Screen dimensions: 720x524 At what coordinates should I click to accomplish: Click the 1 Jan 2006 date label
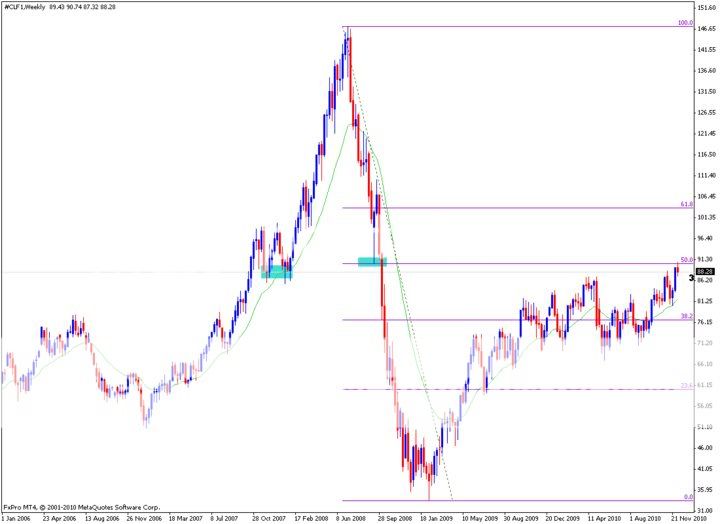pyautogui.click(x=16, y=518)
